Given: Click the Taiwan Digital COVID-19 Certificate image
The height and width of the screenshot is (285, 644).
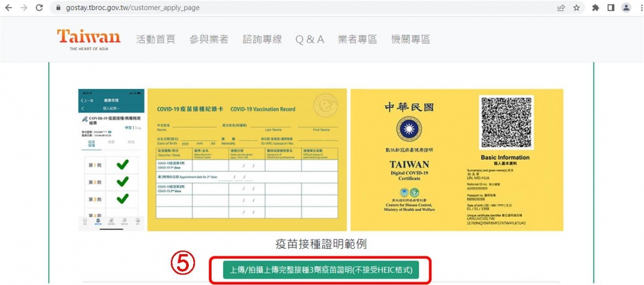Looking at the screenshot, I should (457, 159).
